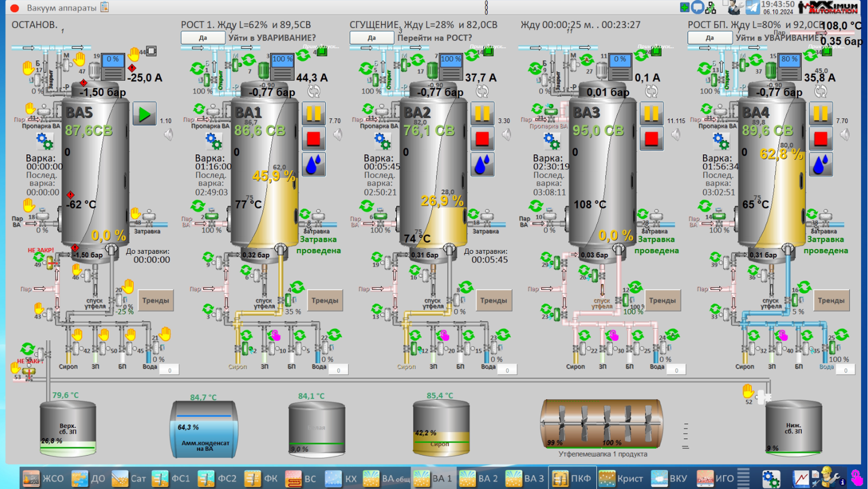
Task: Pause the BA3 vacuum pan
Action: coord(652,114)
